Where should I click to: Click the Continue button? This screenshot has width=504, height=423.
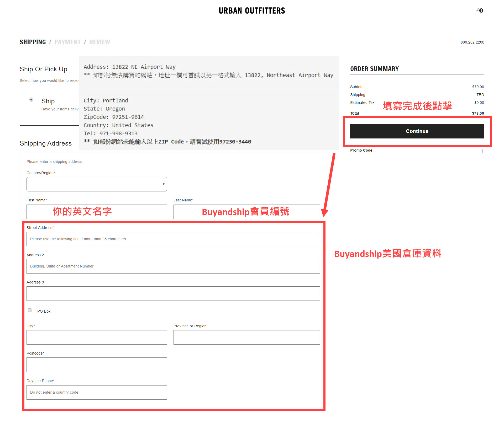click(x=417, y=131)
